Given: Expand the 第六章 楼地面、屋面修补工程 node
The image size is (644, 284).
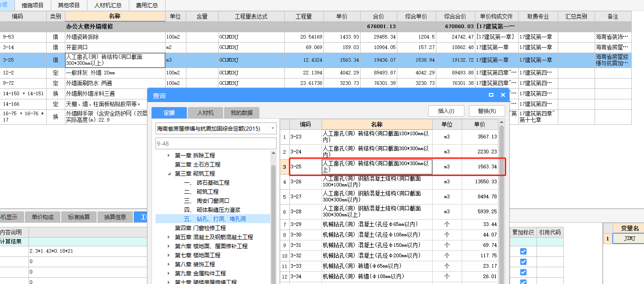Looking at the screenshot, I should point(169,246).
